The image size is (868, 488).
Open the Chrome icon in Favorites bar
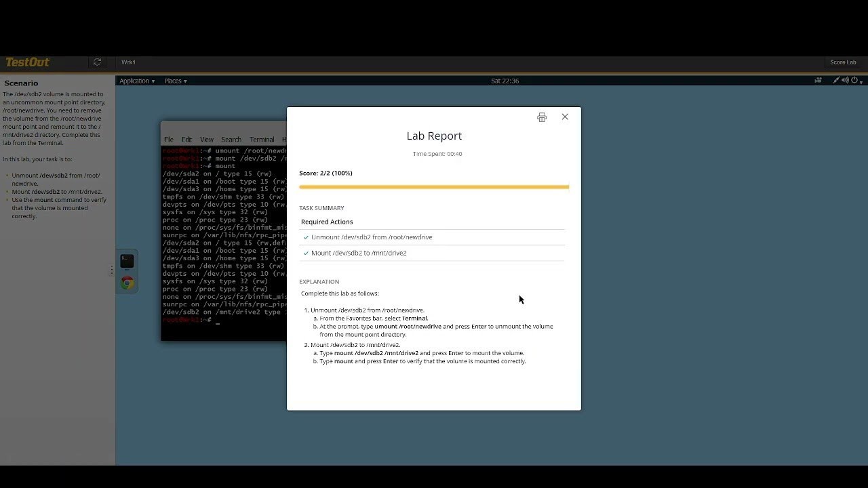[127, 283]
